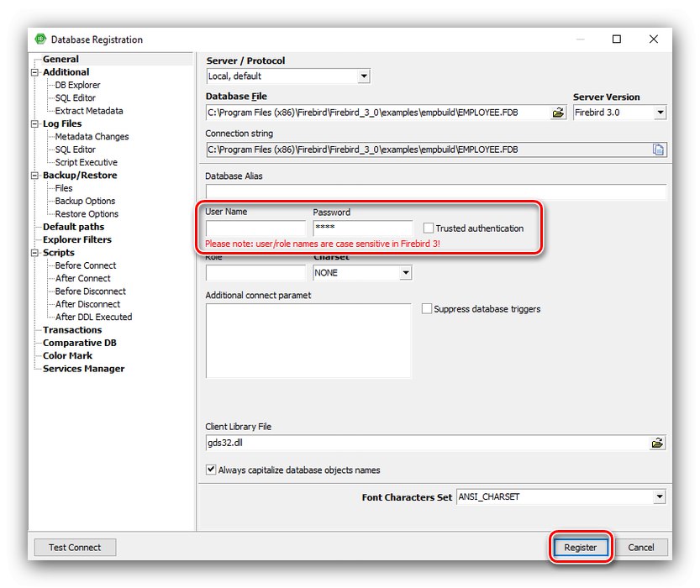Screen dimensions: 700x588
Task: Collapse the Backup/Restore tree node
Action: point(34,176)
